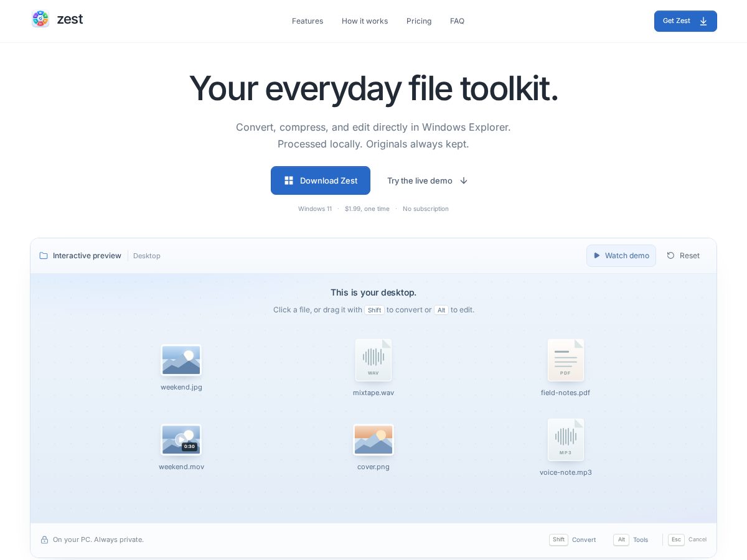
Task: Click the Tools label in footer
Action: tap(641, 539)
